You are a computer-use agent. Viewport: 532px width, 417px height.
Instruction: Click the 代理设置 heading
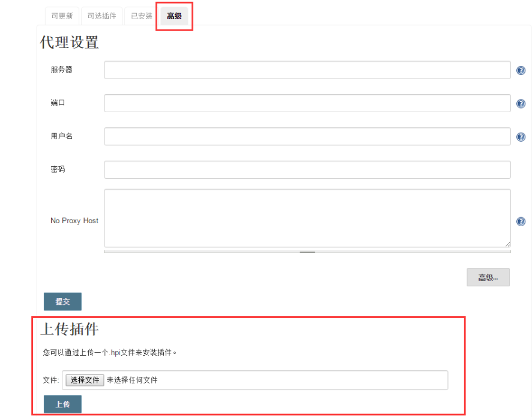coord(69,43)
